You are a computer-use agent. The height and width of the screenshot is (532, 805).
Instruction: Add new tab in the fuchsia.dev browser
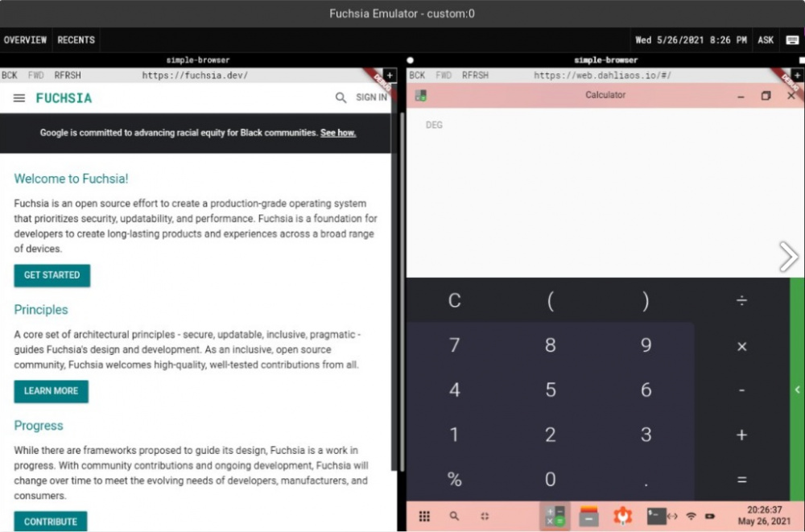[x=390, y=75]
